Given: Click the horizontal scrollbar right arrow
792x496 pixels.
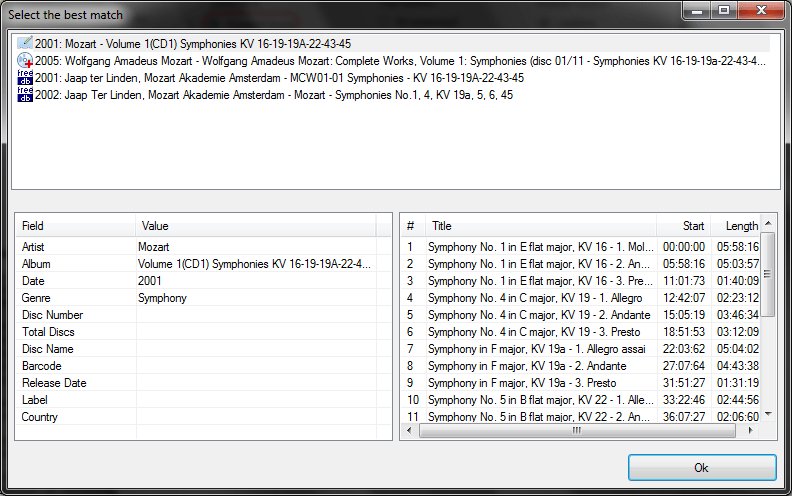Looking at the screenshot, I should (x=751, y=430).
